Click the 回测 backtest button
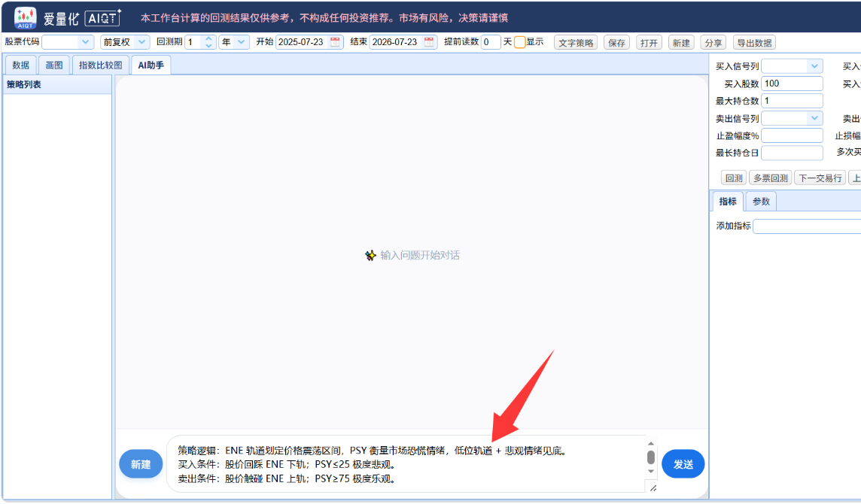This screenshot has height=504, width=861. point(734,178)
